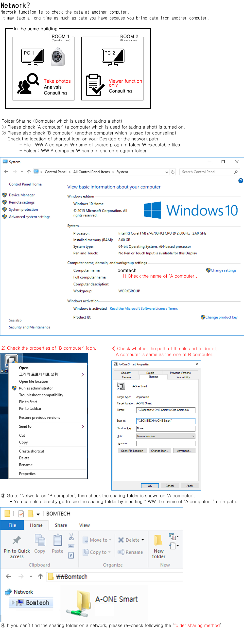Screen dimensions: 244x644
Task: Pin to Quick access in Explorer ribbon
Action: coord(17,547)
